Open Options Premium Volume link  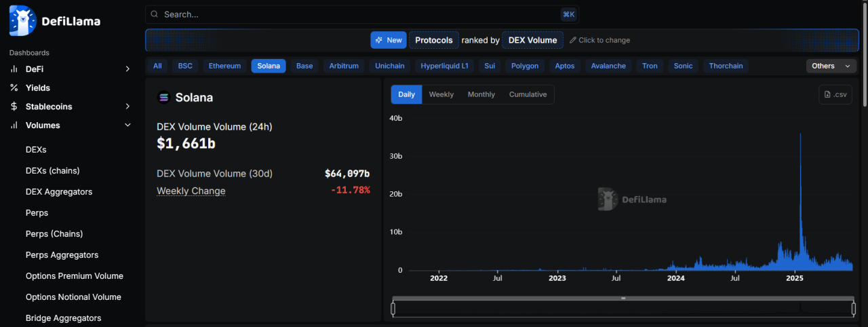[75, 276]
